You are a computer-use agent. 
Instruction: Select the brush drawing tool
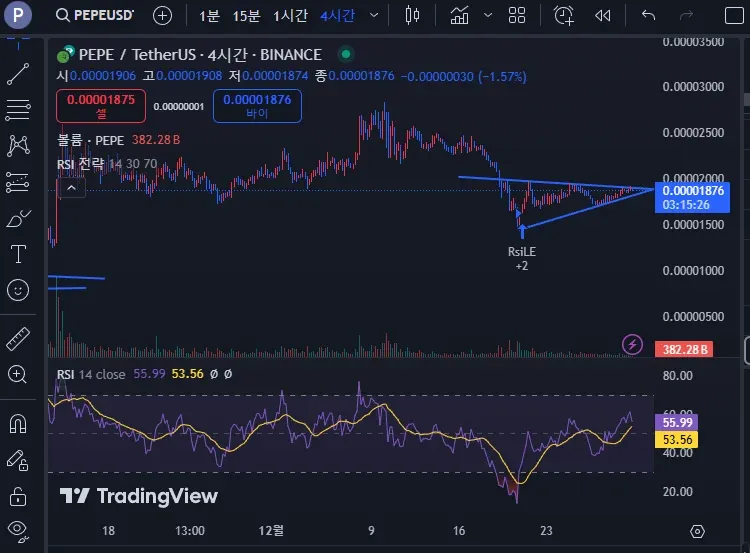point(18,219)
